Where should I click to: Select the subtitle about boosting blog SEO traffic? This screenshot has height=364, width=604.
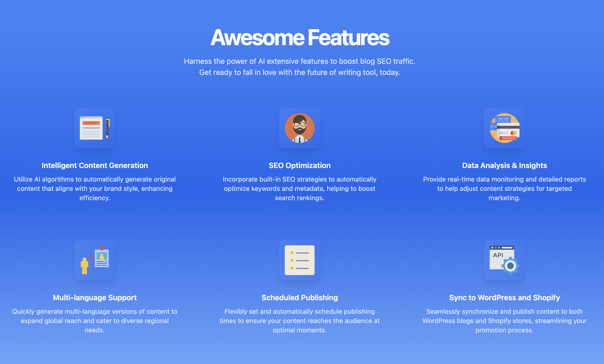[300, 61]
